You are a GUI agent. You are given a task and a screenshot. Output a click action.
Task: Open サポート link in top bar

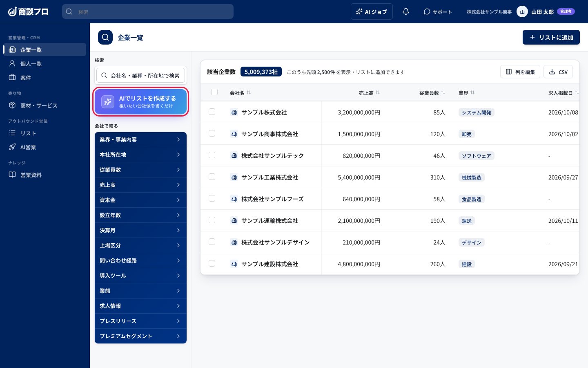438,11
